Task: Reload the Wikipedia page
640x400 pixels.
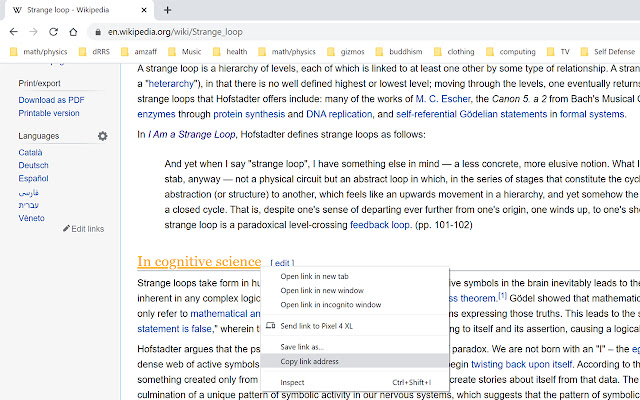Action: (x=53, y=32)
